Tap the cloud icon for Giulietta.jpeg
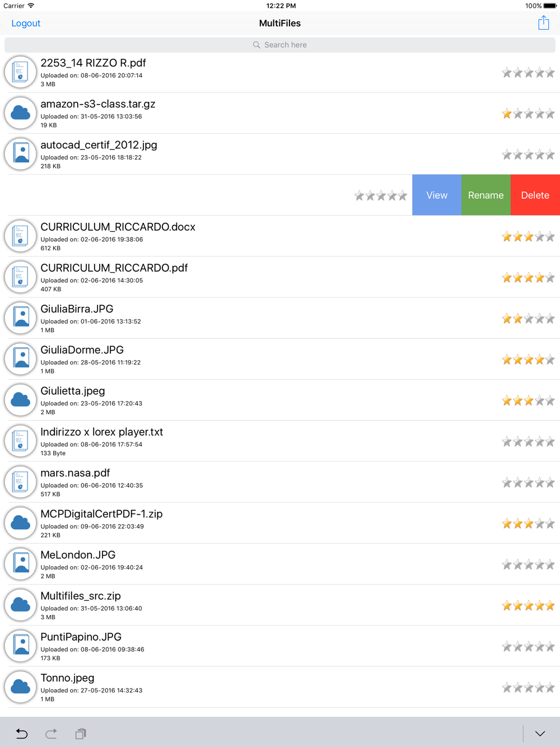This screenshot has height=747, width=560. click(21, 399)
